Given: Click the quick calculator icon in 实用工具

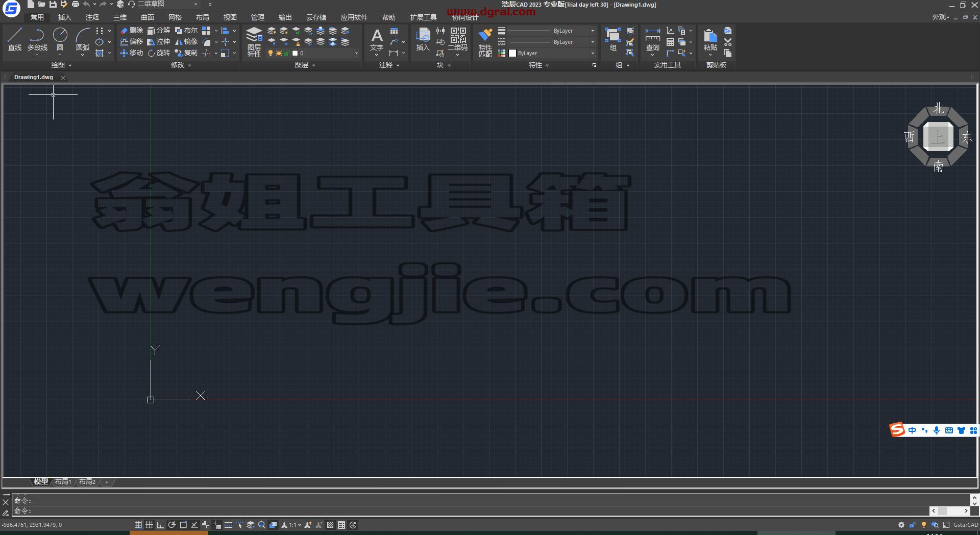Looking at the screenshot, I should pos(670,42).
